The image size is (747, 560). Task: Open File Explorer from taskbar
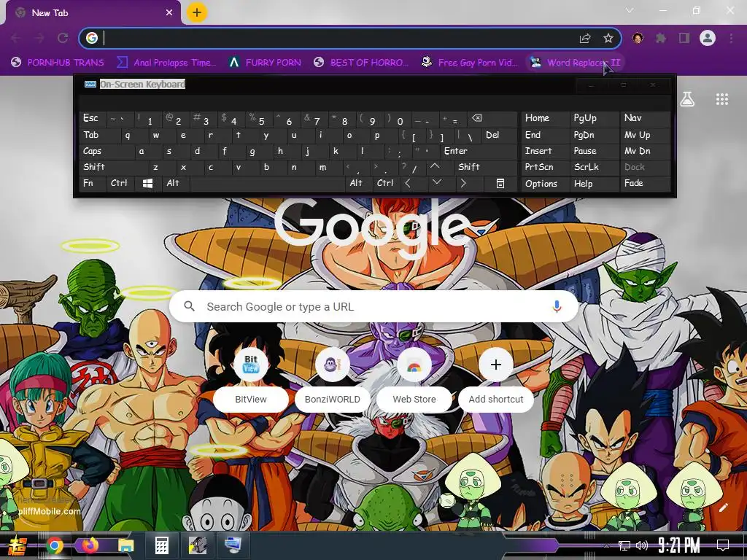(x=125, y=545)
